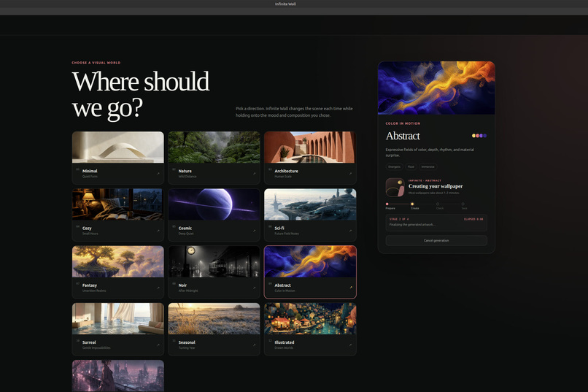588x392 pixels.
Task: Click the arrow icon on the Seasonal card
Action: tap(254, 345)
